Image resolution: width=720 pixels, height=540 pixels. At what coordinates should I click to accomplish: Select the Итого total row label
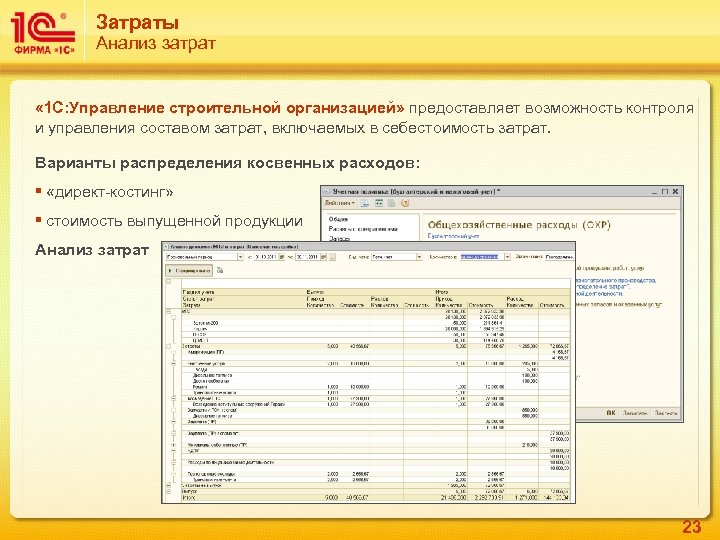click(189, 497)
